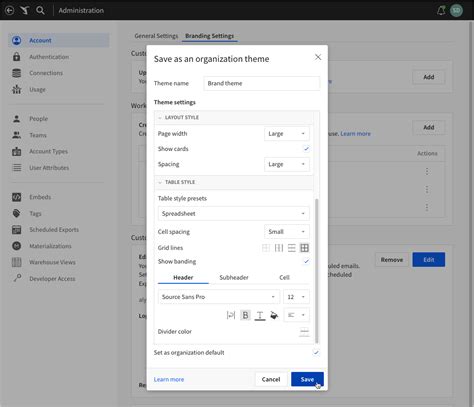Open the text alignment dropdown
Screen dimensions: 474x407
click(x=296, y=315)
